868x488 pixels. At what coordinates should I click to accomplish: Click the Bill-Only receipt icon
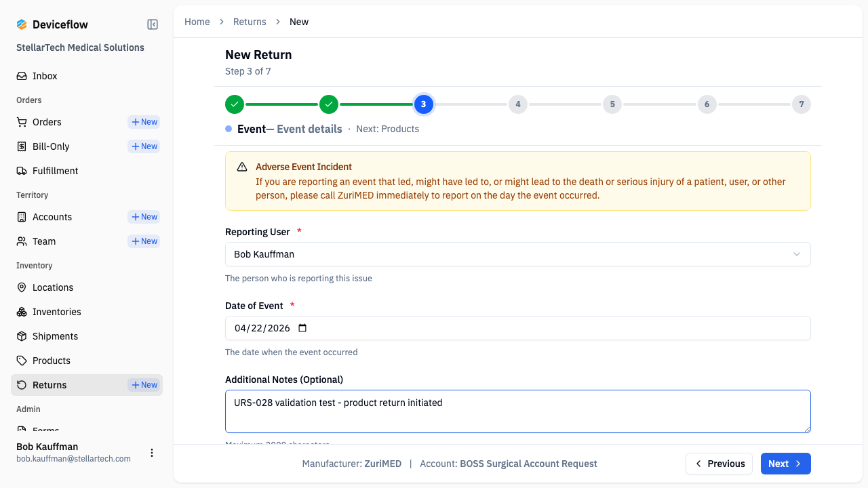pos(22,146)
